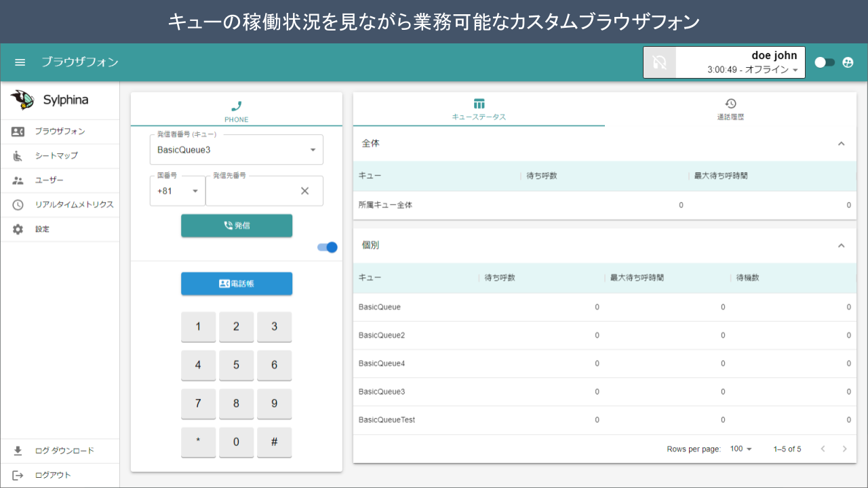Switch to the 通話履歴 tab
Viewport: 868px width, 488px height.
coord(730,109)
